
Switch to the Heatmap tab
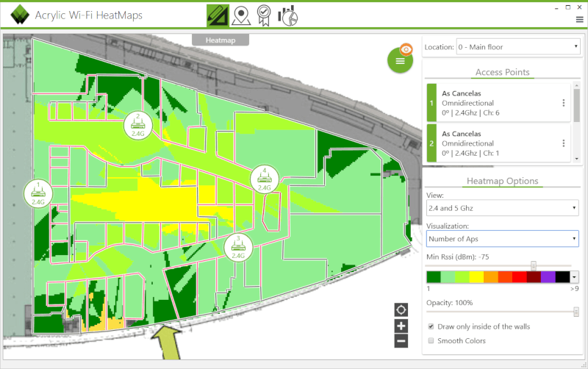click(x=220, y=40)
